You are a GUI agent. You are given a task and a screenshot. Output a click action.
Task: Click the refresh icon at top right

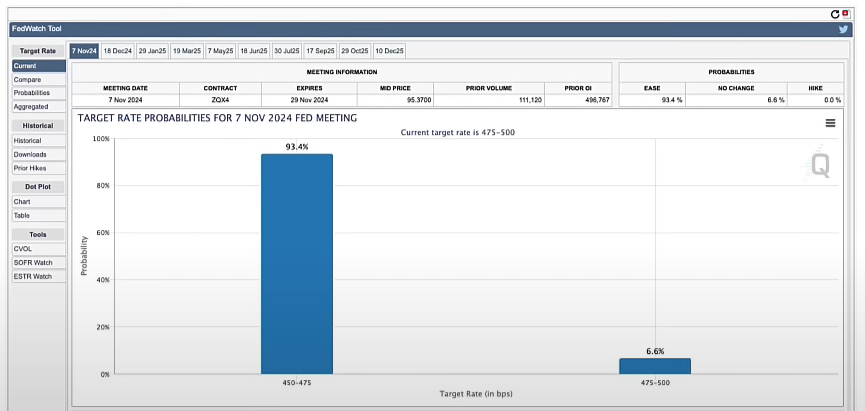pos(835,14)
